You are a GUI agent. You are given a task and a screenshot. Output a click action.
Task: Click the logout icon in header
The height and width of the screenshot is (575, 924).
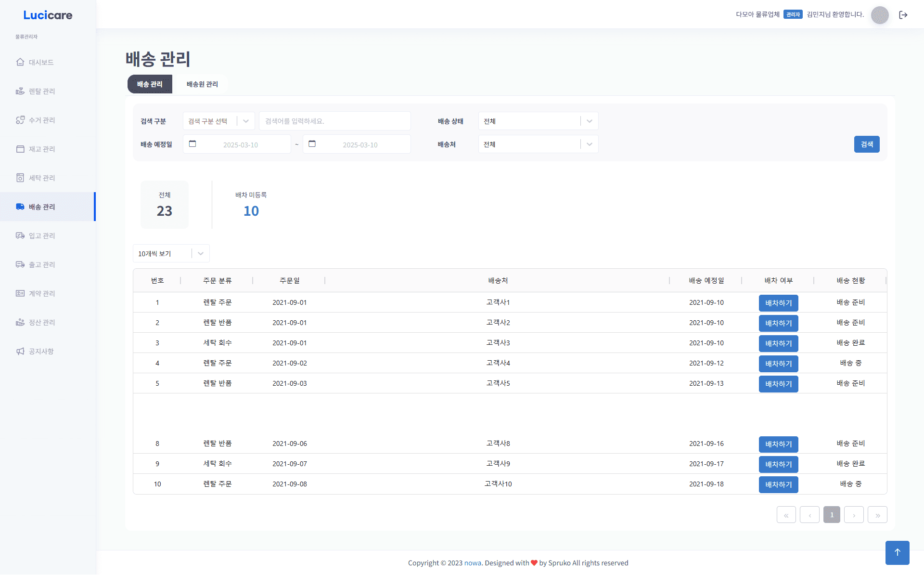903,15
